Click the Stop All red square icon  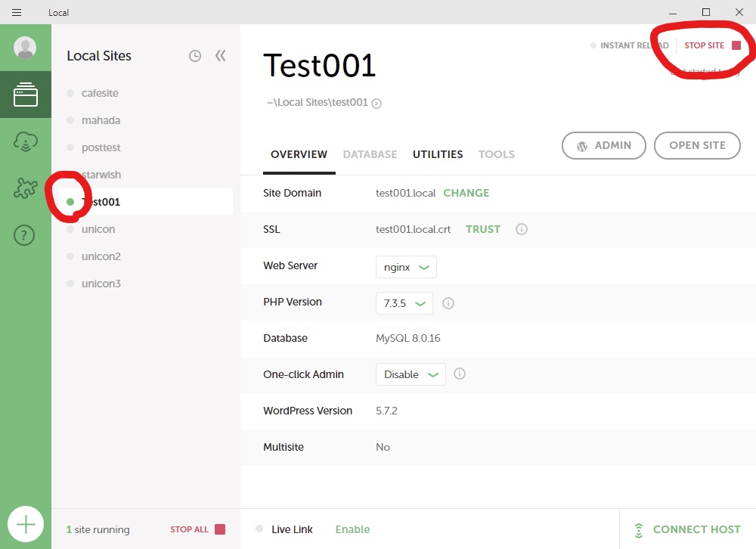click(220, 529)
